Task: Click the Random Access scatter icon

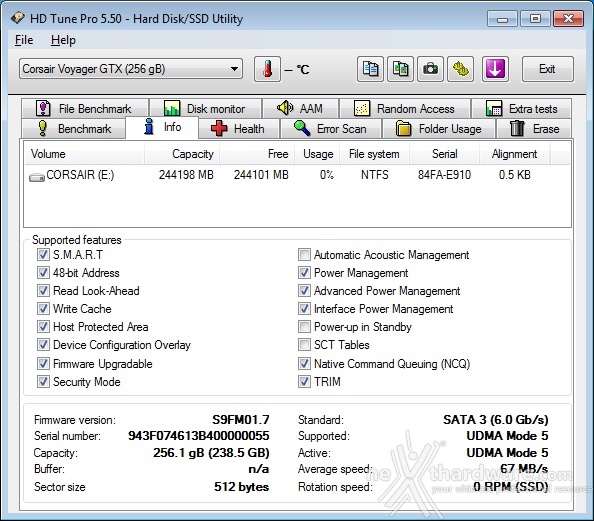Action: point(362,108)
